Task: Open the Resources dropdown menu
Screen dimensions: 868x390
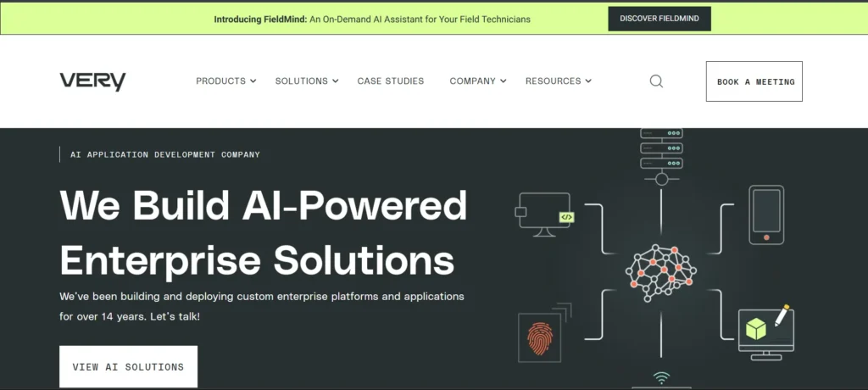Action: click(558, 81)
